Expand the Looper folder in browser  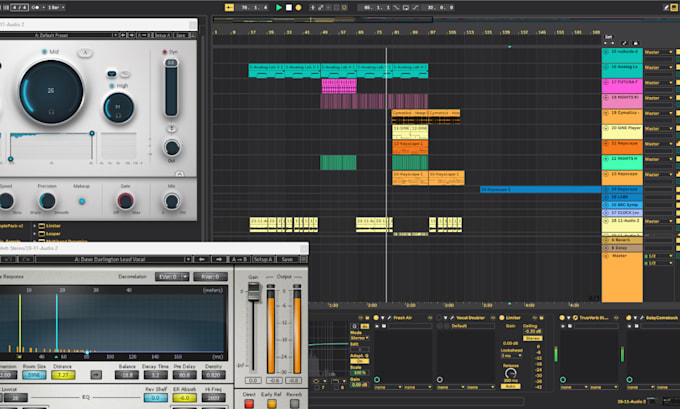35,234
